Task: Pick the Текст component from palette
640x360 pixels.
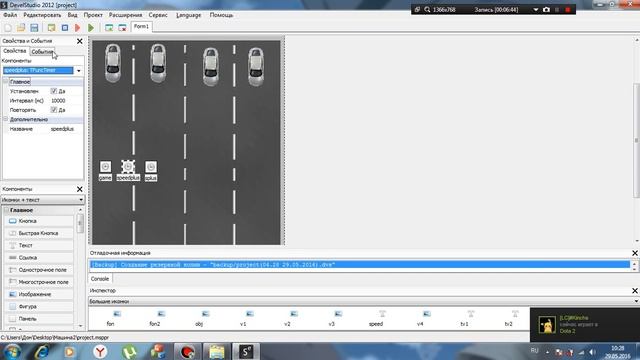Action: (39, 245)
